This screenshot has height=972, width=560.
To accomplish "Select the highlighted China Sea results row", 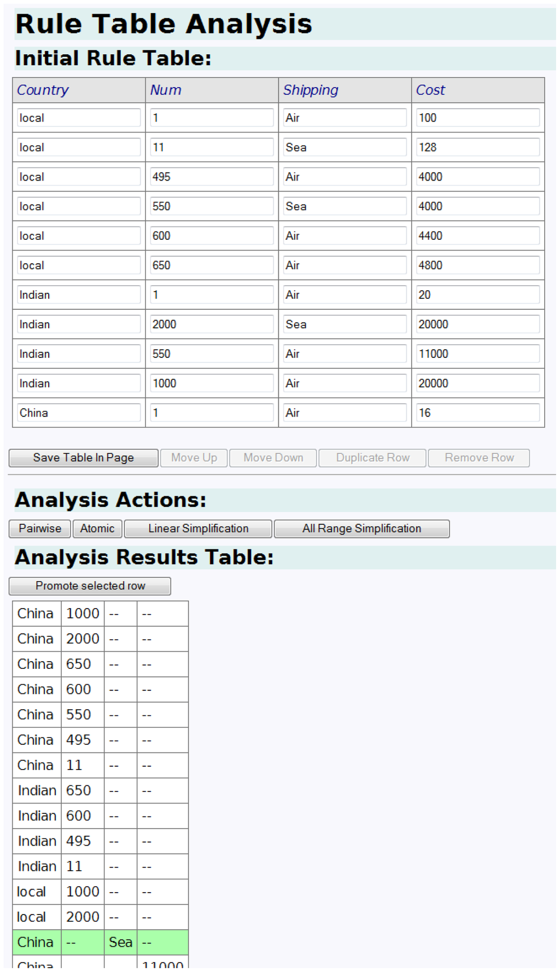I will click(100, 942).
